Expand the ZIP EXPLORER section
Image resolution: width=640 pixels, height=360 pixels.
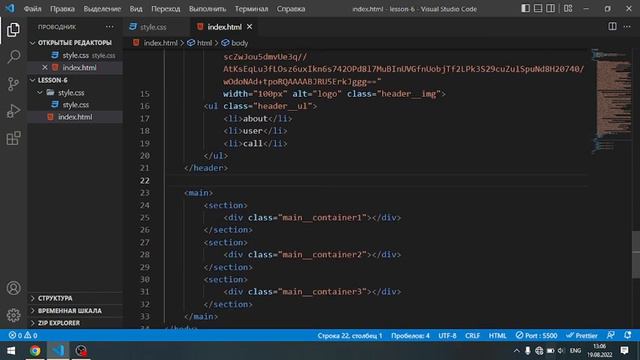pos(76,323)
